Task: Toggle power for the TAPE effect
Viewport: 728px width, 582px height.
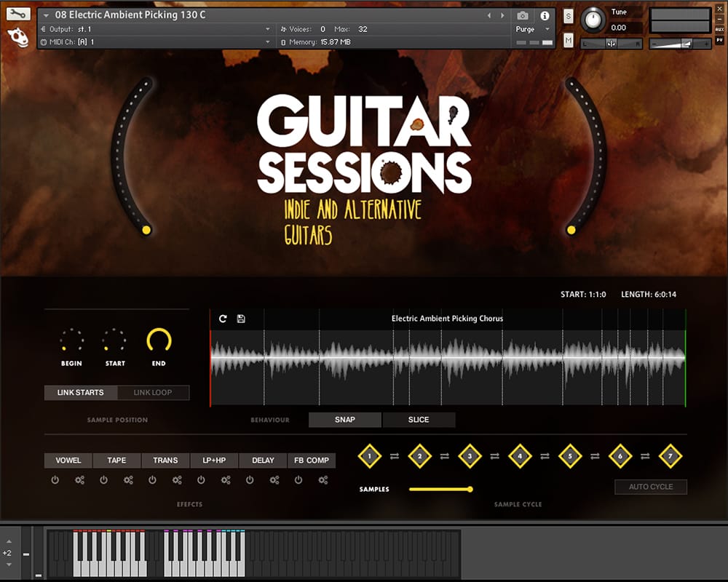Action: point(103,480)
